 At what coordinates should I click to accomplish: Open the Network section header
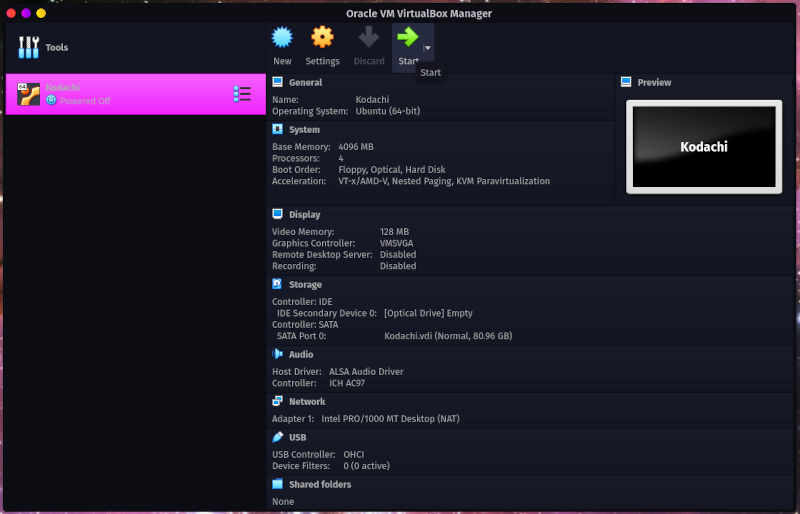[x=307, y=401]
